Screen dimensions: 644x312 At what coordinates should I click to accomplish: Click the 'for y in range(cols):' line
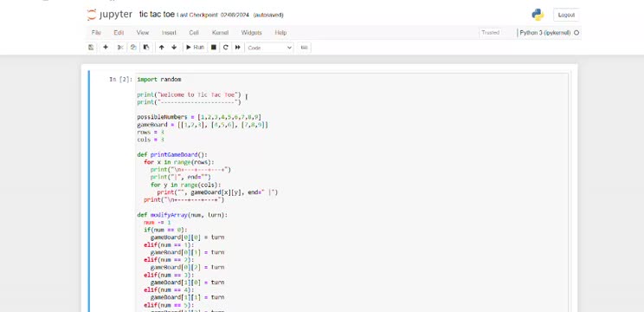pyautogui.click(x=185, y=185)
